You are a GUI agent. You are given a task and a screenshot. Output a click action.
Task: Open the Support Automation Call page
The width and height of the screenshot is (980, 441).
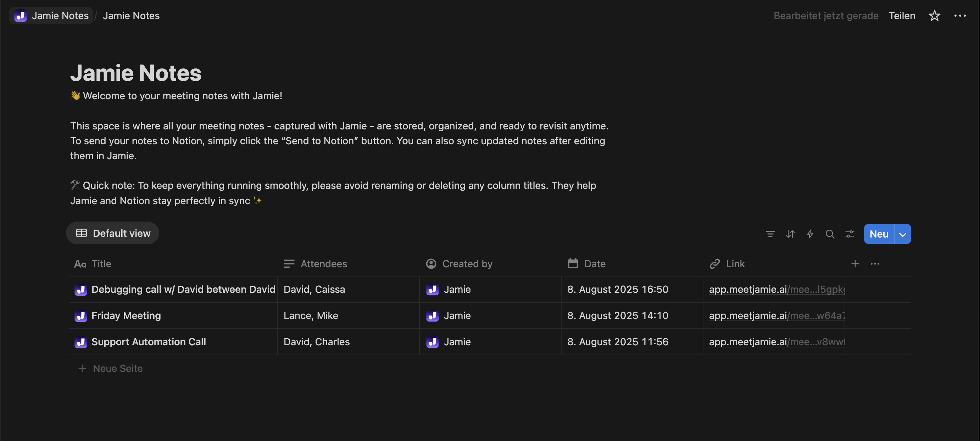point(149,342)
